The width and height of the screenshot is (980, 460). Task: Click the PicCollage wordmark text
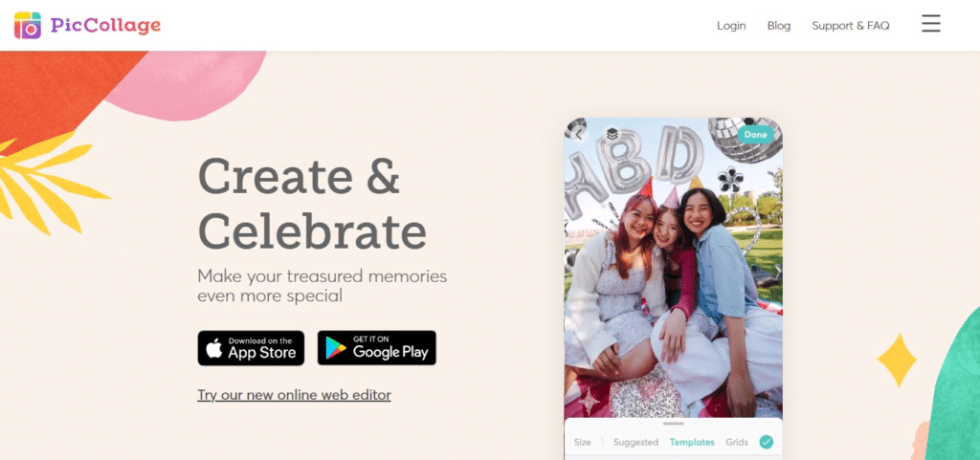point(105,25)
